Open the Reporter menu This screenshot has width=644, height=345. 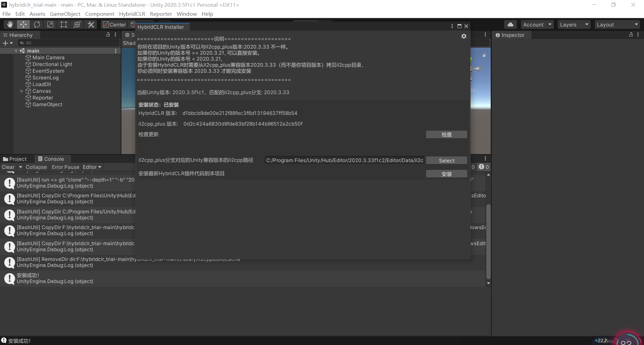coord(161,14)
